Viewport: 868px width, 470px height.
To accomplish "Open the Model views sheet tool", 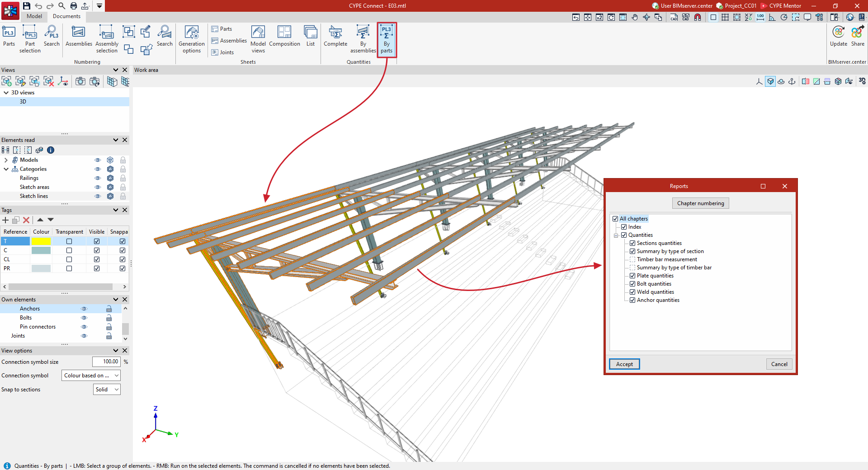I will (258, 40).
